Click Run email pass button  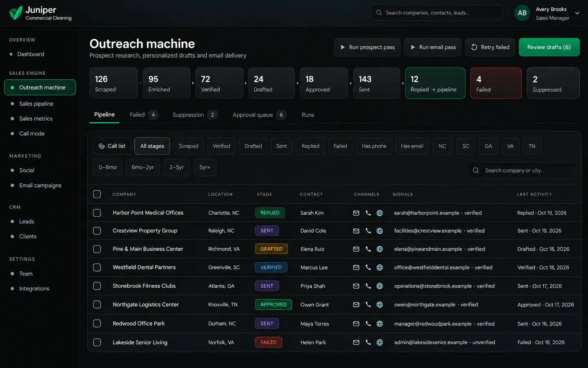(x=433, y=47)
